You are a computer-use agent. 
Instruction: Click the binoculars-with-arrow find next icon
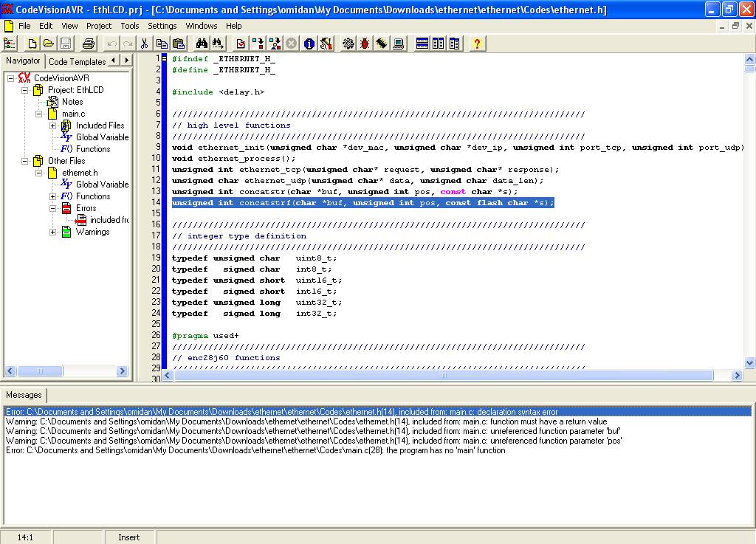point(218,44)
